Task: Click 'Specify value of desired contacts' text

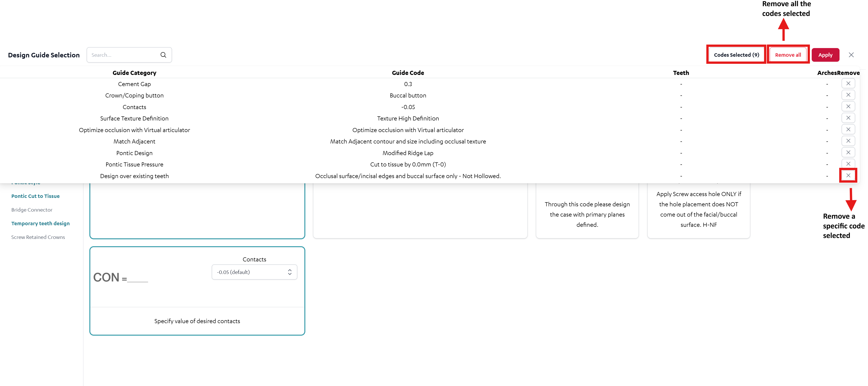Action: pyautogui.click(x=197, y=321)
